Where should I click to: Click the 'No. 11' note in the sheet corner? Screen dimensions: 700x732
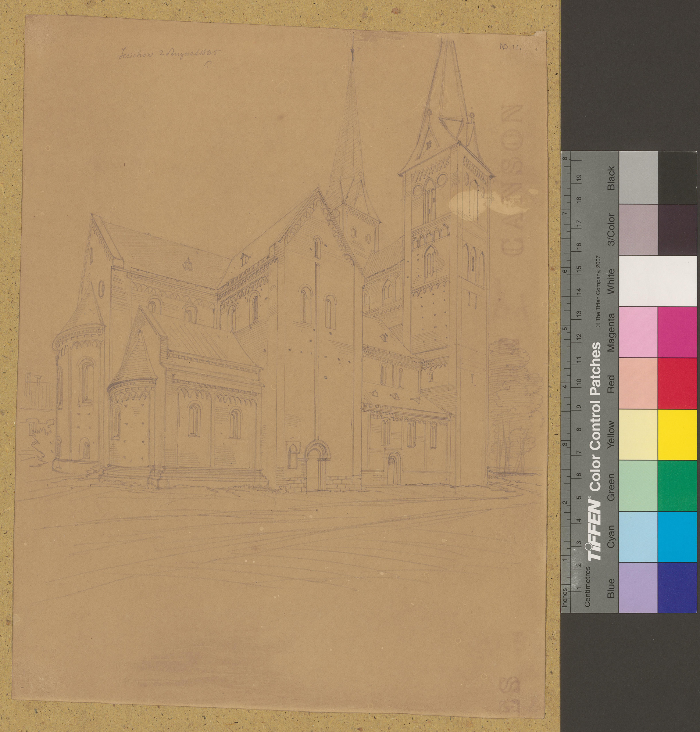[510, 46]
